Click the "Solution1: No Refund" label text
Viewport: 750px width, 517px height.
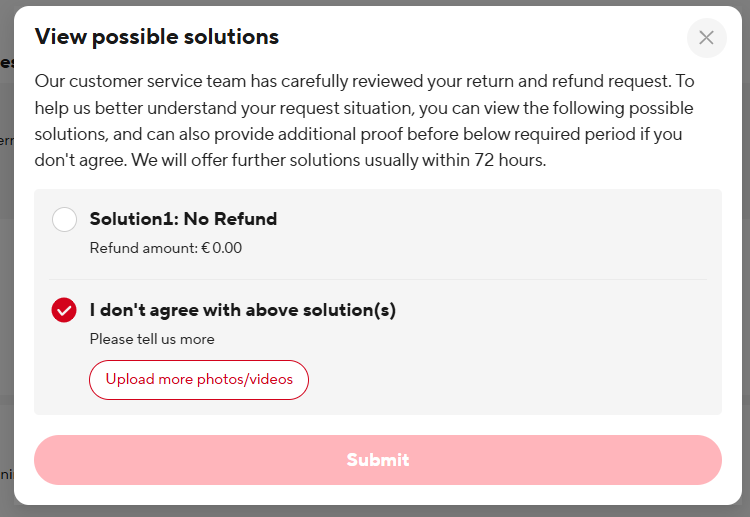pos(183,219)
